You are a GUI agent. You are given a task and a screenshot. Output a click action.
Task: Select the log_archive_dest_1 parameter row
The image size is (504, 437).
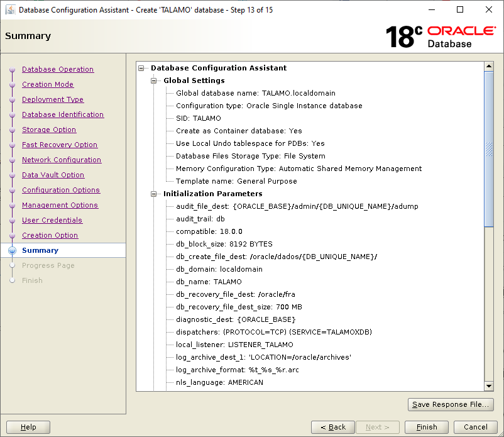[x=263, y=357]
